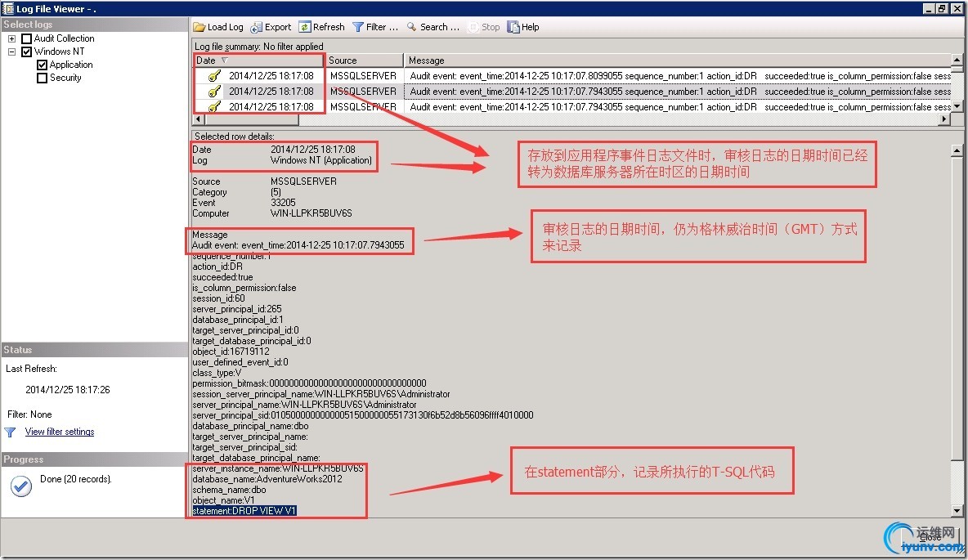Click the Last Refresh time 2014/12/25 18:17:26
968x560 pixels.
coord(68,390)
